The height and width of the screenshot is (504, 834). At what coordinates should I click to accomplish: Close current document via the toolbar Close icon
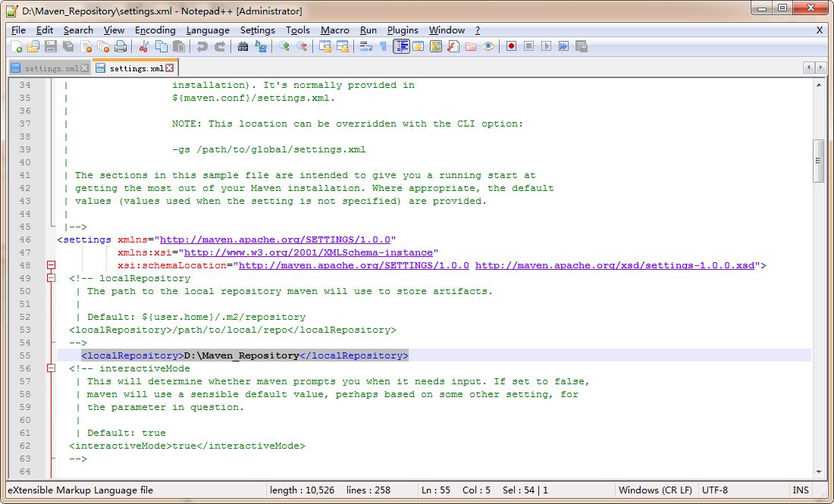tap(86, 47)
